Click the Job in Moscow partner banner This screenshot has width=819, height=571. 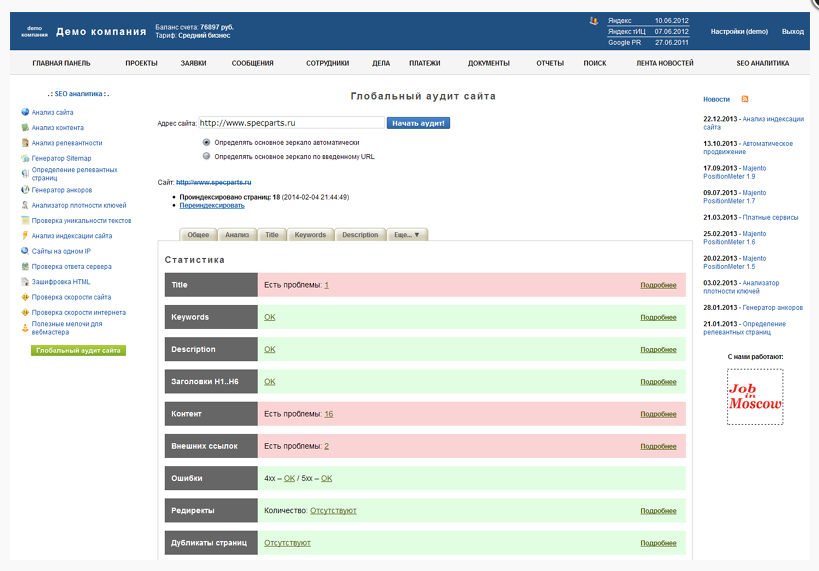pyautogui.click(x=754, y=396)
